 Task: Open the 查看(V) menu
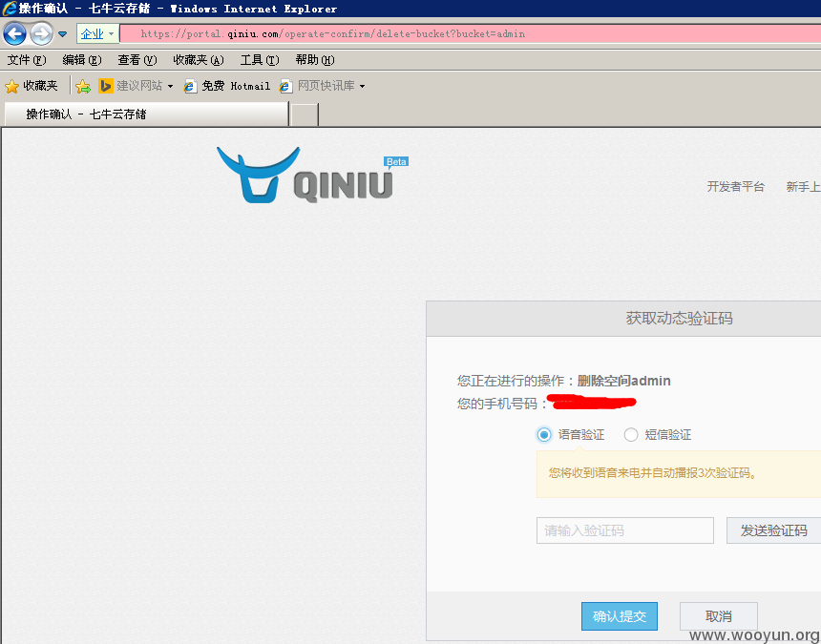click(x=137, y=60)
